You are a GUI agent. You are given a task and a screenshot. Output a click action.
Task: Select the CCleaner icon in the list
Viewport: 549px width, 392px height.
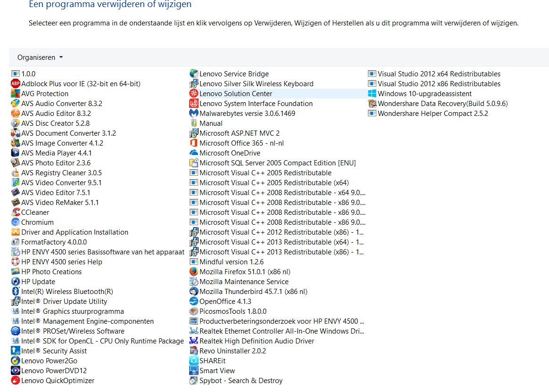[16, 212]
